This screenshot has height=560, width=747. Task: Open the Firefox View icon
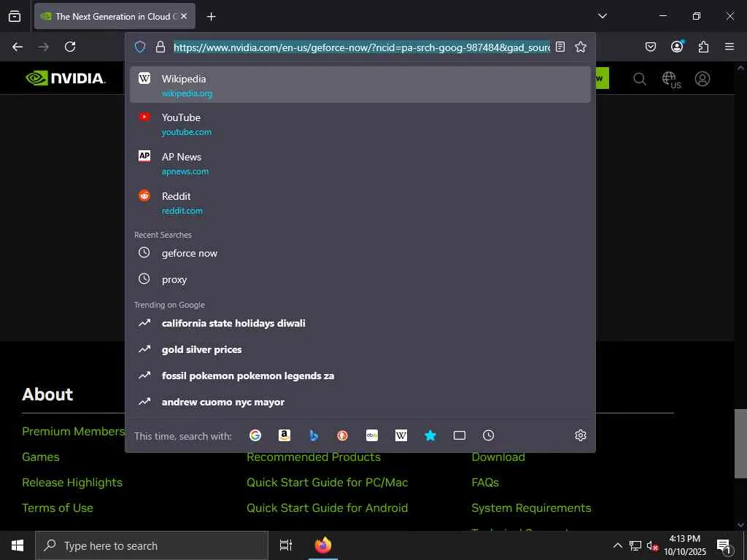(15, 16)
